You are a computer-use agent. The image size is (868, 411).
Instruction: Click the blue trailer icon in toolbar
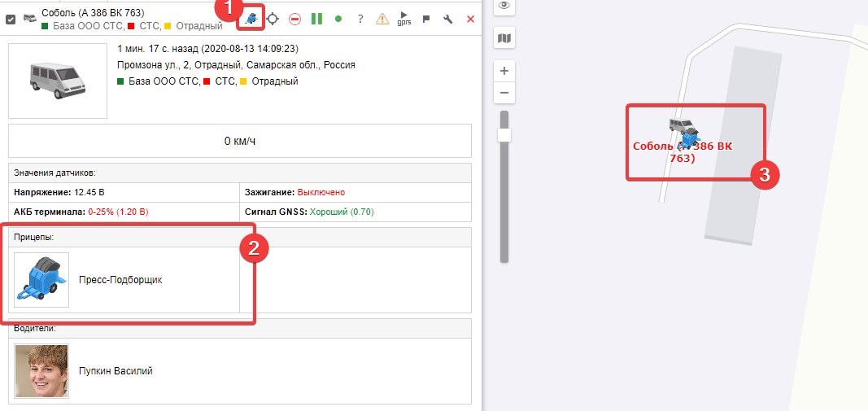click(251, 18)
